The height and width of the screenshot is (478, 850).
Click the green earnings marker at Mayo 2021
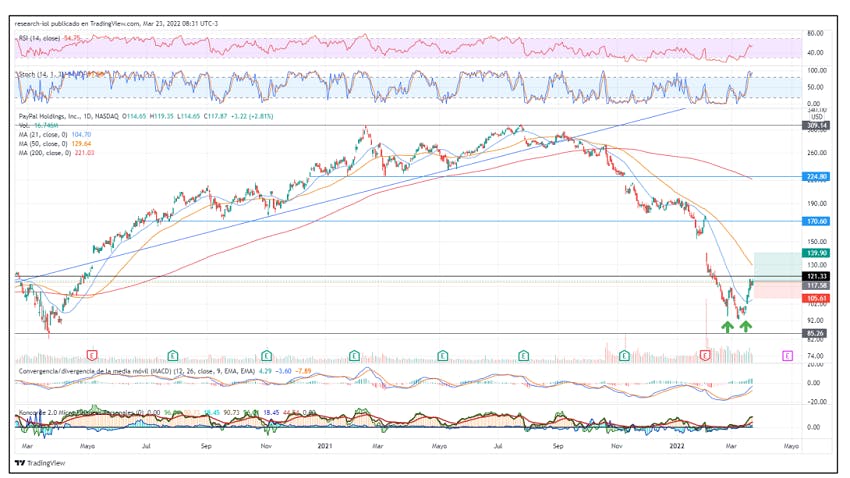click(x=442, y=356)
